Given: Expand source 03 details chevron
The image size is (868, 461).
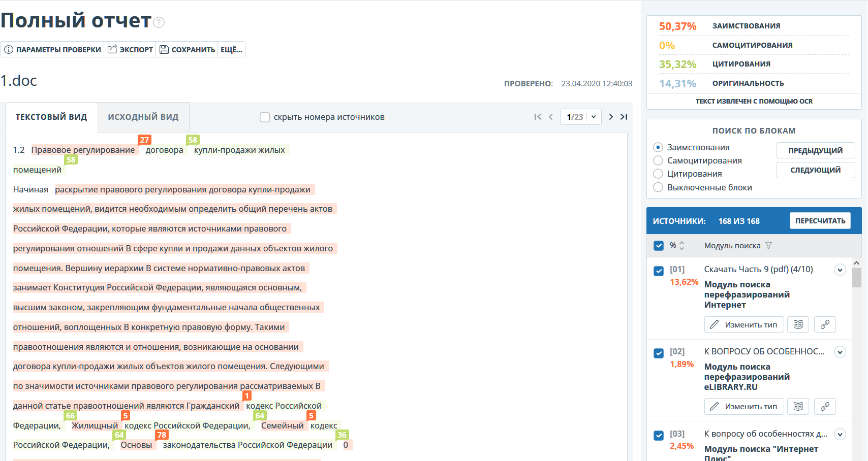Looking at the screenshot, I should click(840, 434).
